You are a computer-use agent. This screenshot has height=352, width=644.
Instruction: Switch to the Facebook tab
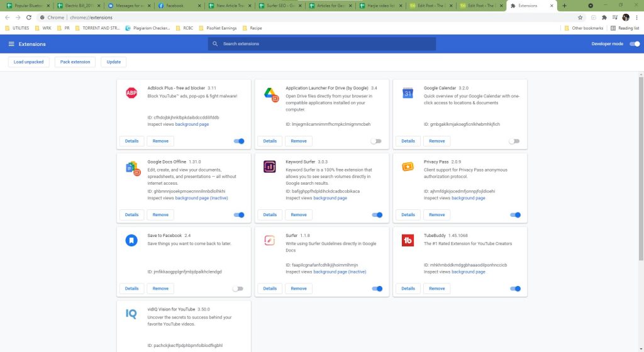tap(179, 6)
